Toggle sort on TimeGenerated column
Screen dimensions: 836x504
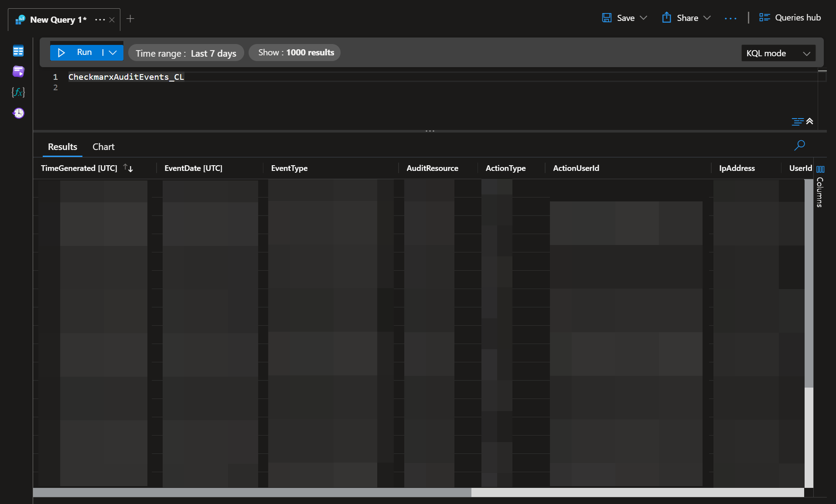click(x=128, y=168)
